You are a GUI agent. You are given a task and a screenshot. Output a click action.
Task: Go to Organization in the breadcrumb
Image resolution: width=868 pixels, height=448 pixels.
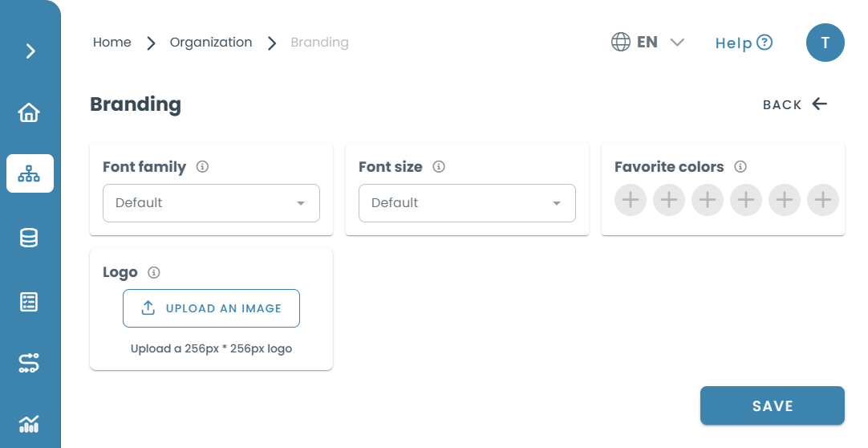(211, 42)
